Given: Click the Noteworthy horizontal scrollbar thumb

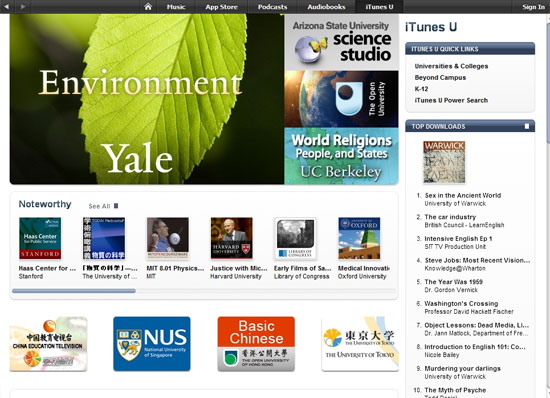Looking at the screenshot, I should pyautogui.click(x=74, y=291).
